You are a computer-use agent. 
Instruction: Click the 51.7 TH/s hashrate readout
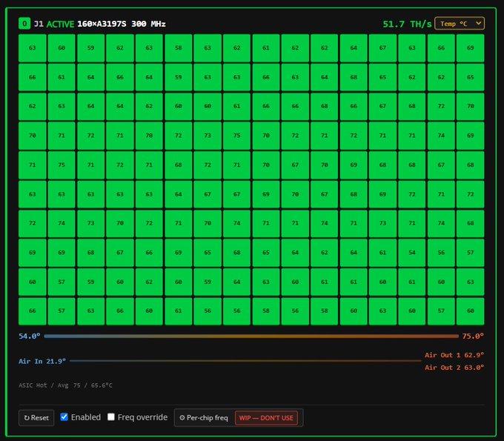[x=407, y=24]
